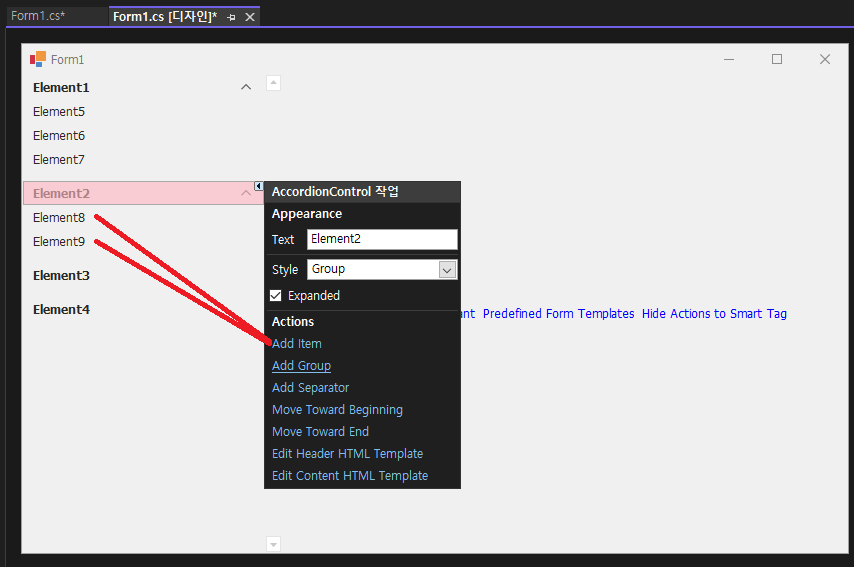The height and width of the screenshot is (567, 854).
Task: Click the Add Item action link
Action: point(297,344)
